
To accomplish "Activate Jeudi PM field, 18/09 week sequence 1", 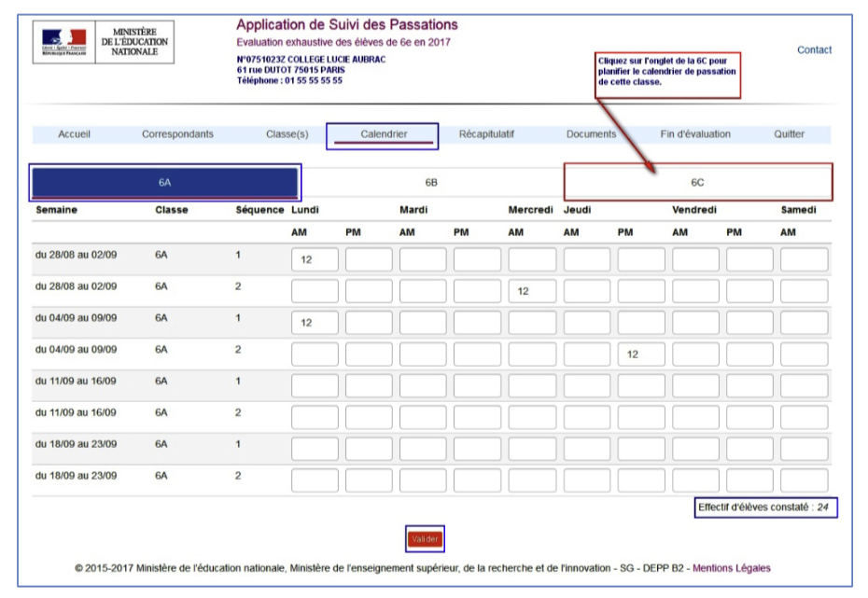I will point(641,449).
